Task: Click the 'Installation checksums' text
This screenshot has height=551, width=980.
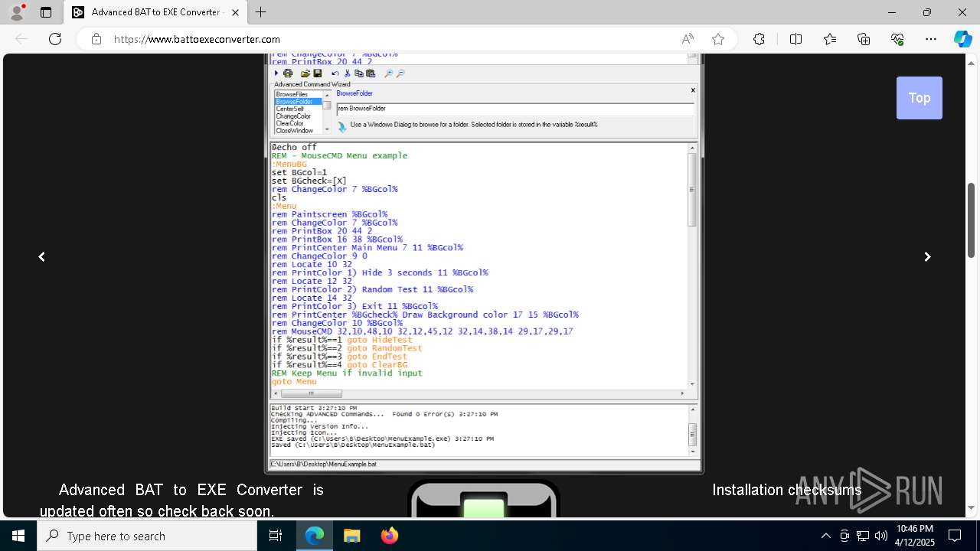Action: (x=786, y=490)
